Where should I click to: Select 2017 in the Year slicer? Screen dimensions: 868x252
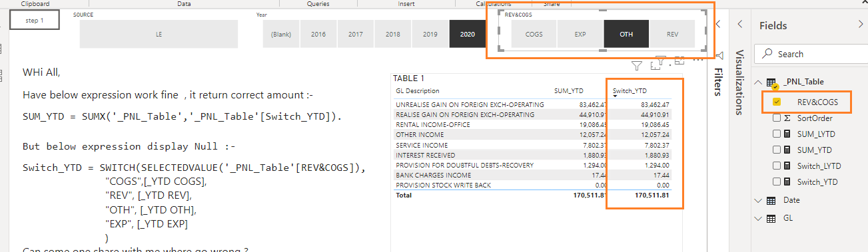coord(356,33)
